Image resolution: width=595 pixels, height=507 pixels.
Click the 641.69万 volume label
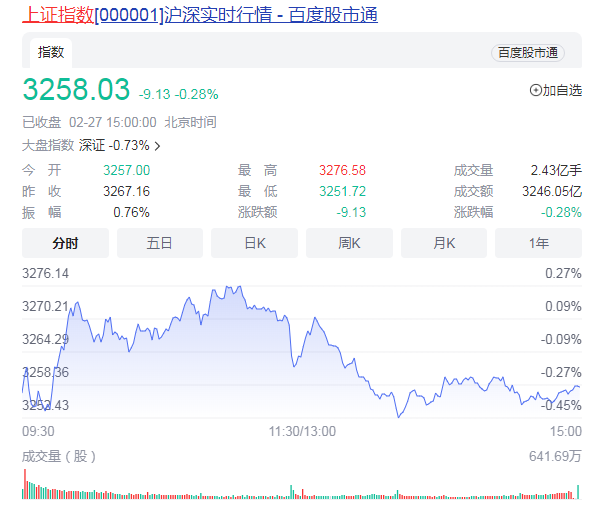[x=555, y=456]
